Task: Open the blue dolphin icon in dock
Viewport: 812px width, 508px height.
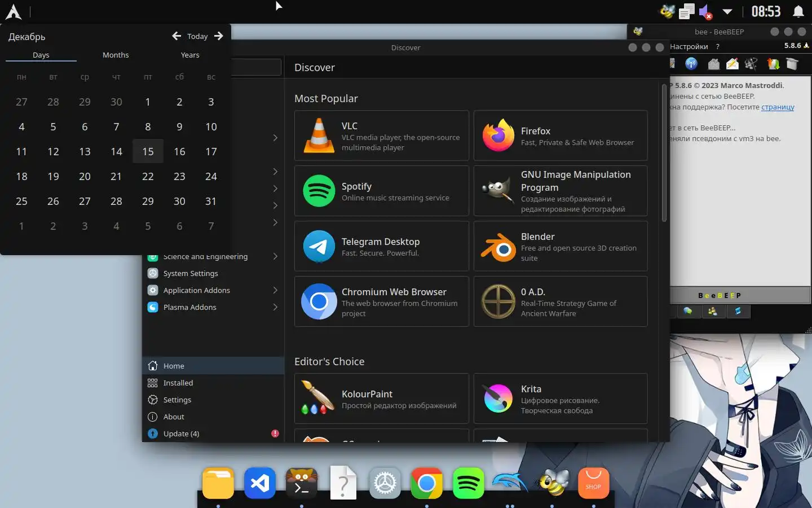Action: [x=510, y=483]
